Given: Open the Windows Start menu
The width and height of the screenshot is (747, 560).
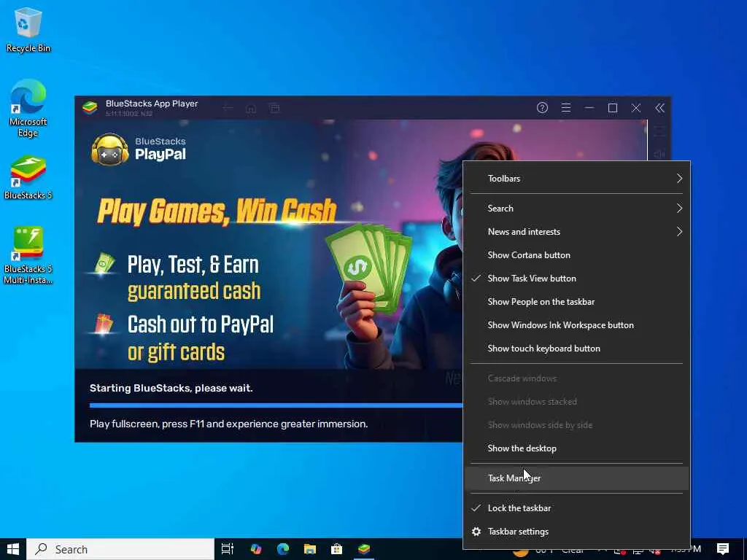Looking at the screenshot, I should pyautogui.click(x=13, y=549).
